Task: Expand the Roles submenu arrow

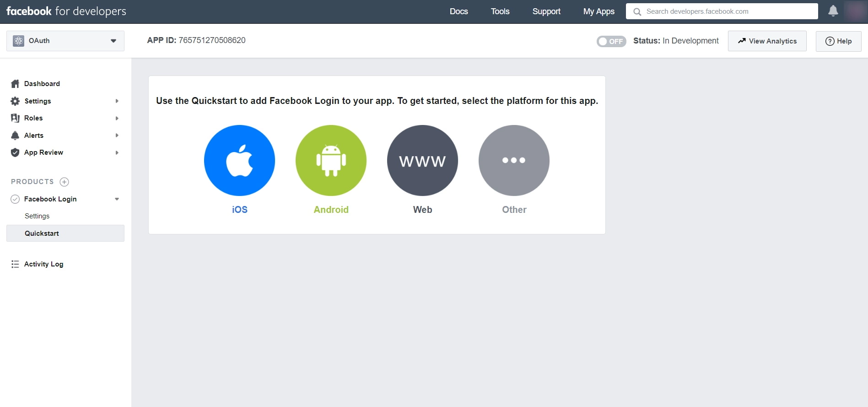Action: [x=117, y=118]
